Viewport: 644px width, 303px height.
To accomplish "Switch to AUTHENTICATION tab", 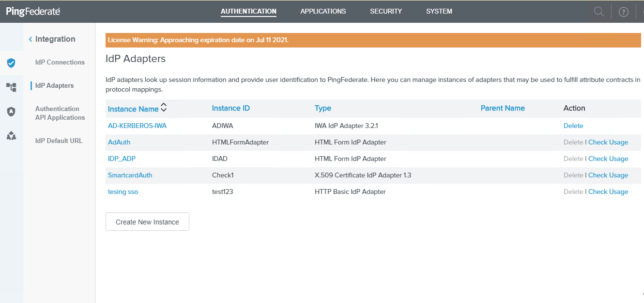I will pyautogui.click(x=248, y=11).
